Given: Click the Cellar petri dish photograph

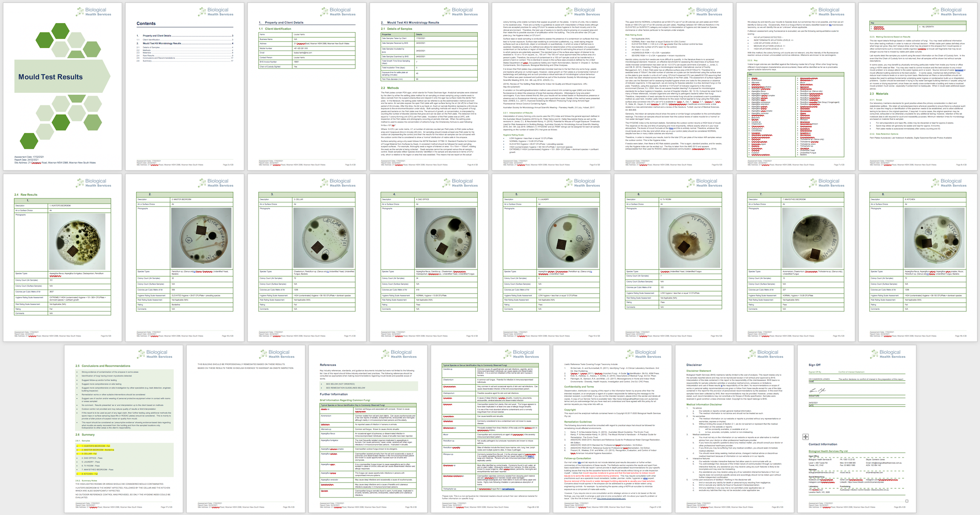Looking at the screenshot, I should [x=324, y=238].
